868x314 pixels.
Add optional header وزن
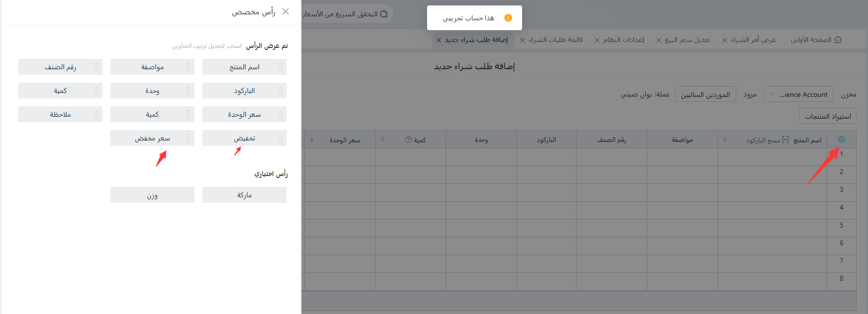tap(152, 195)
